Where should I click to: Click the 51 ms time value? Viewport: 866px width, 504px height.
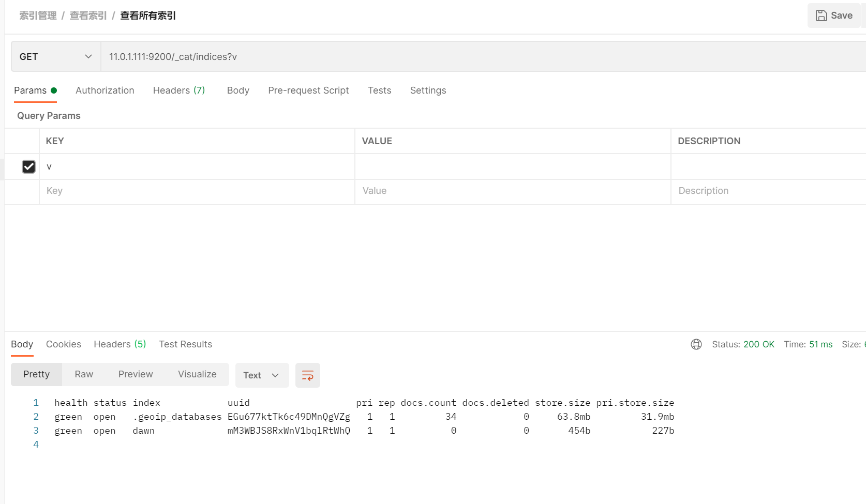pyautogui.click(x=821, y=344)
